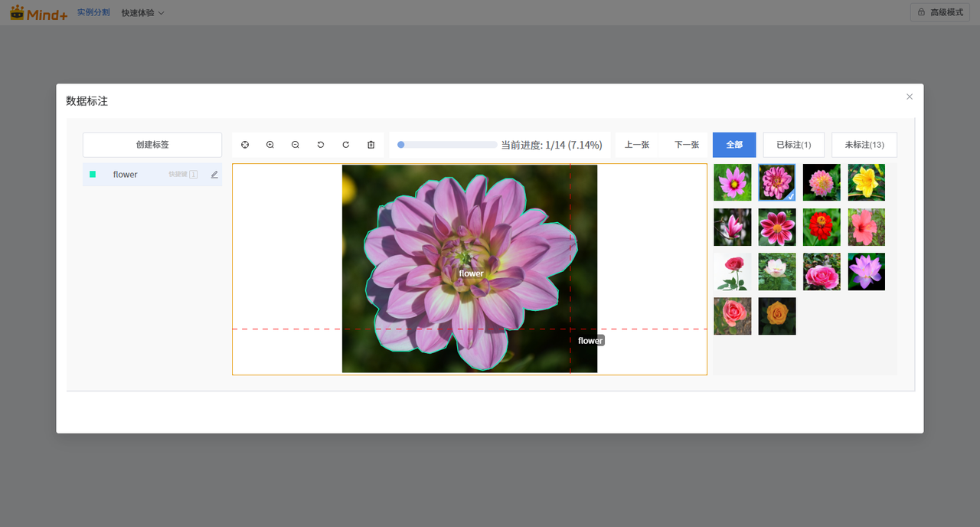
Task: Click the redo clockwise arrow icon
Action: pyautogui.click(x=346, y=145)
